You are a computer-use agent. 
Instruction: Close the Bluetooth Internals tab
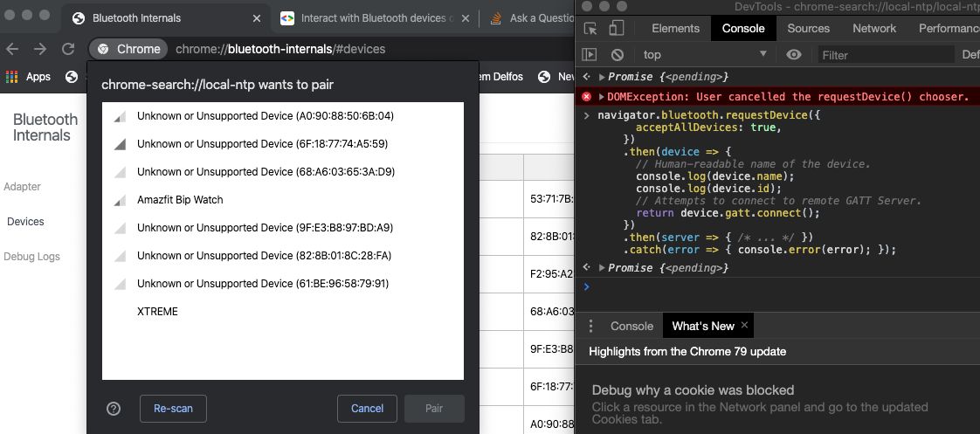pos(256,18)
